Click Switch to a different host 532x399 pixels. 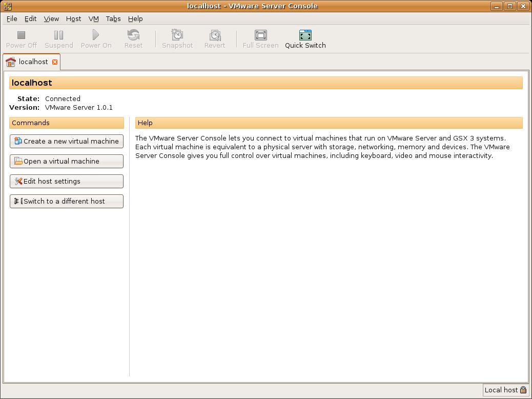pyautogui.click(x=67, y=202)
